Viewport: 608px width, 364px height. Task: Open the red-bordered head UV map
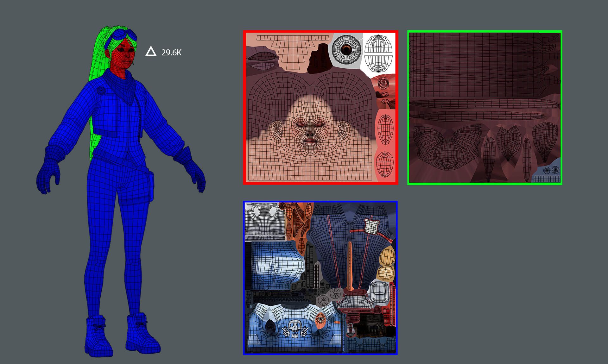[x=320, y=108]
